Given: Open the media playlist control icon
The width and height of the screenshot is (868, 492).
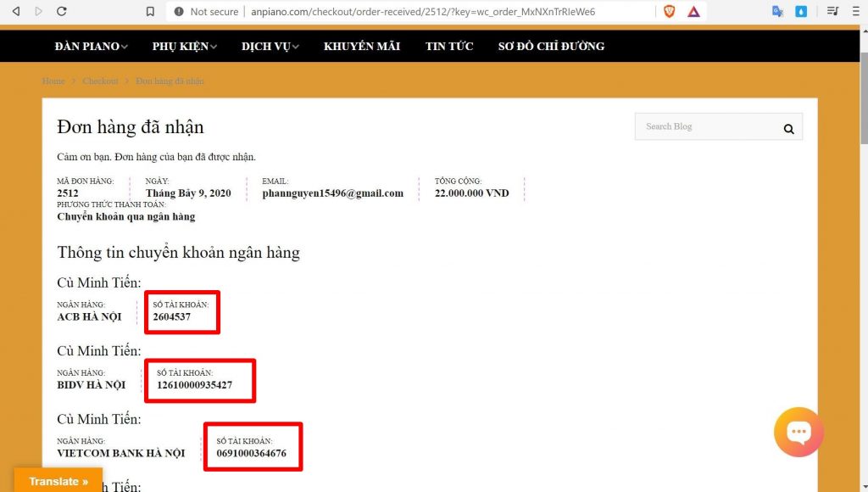Looking at the screenshot, I should (x=832, y=12).
